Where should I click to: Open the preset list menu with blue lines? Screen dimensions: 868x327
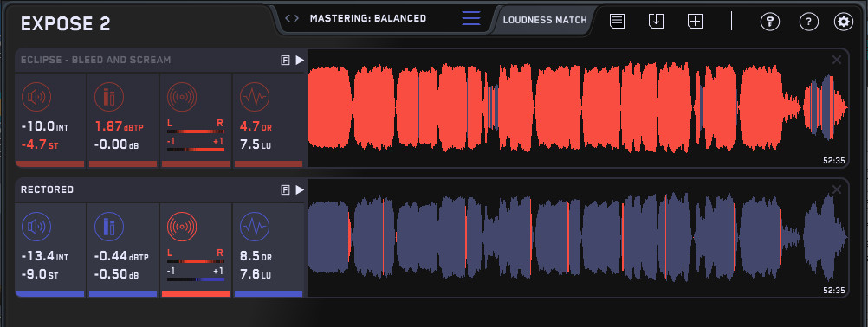coord(471,18)
